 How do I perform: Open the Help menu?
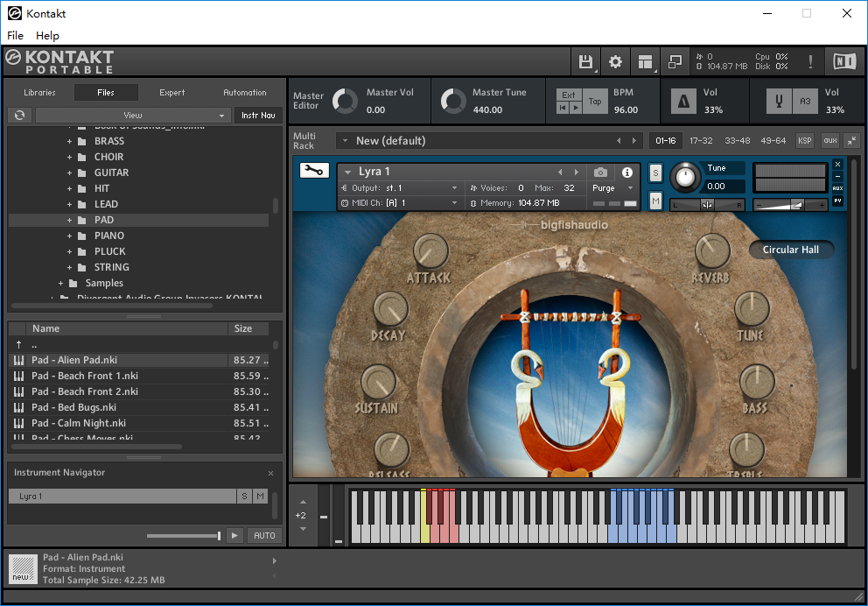pyautogui.click(x=47, y=35)
